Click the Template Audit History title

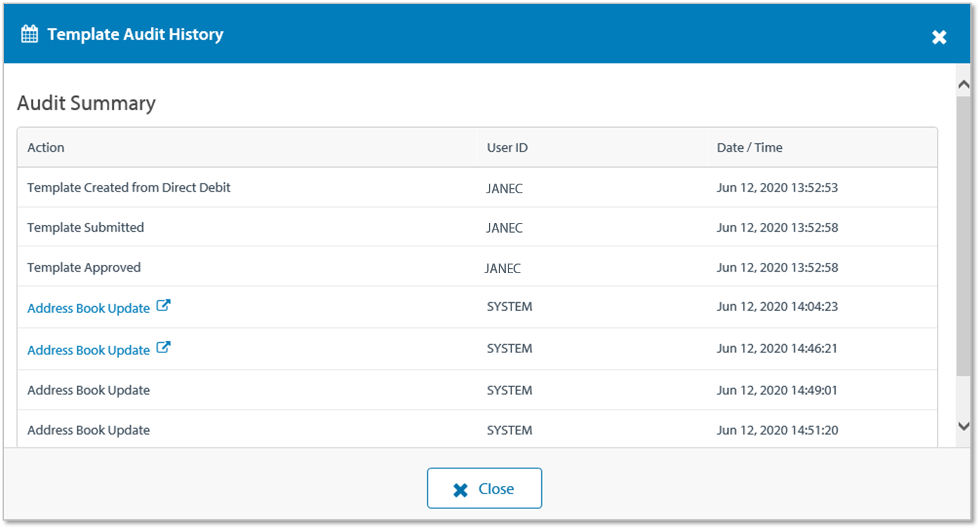click(x=135, y=34)
